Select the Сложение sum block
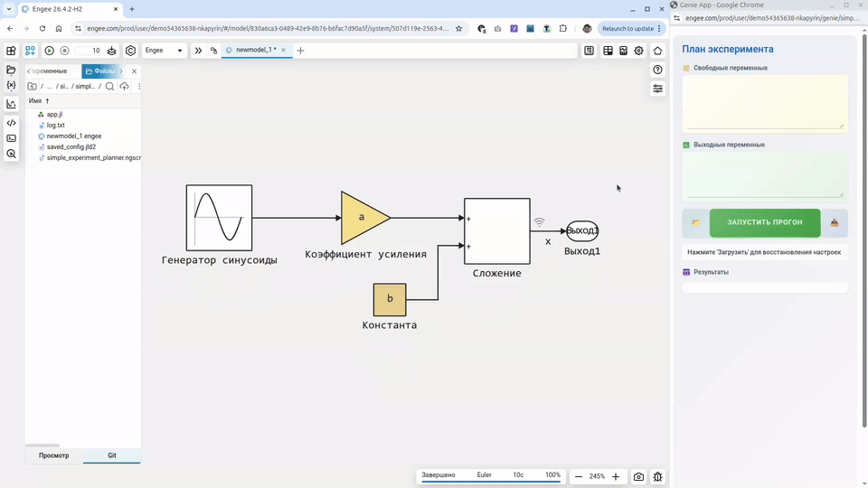The width and height of the screenshot is (868, 488). (x=497, y=230)
